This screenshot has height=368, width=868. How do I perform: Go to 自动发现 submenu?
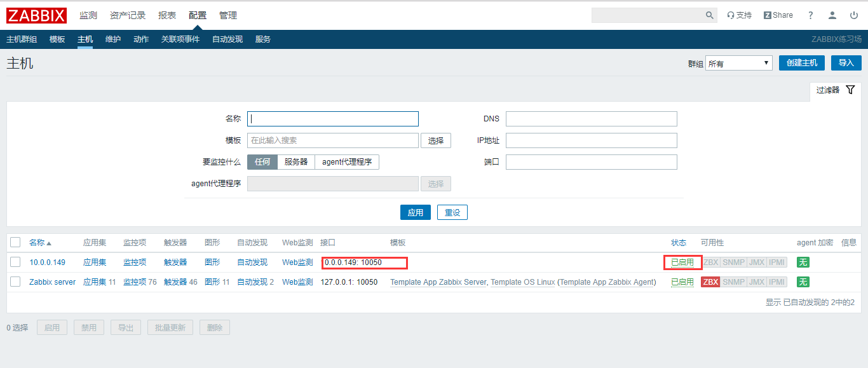click(227, 39)
